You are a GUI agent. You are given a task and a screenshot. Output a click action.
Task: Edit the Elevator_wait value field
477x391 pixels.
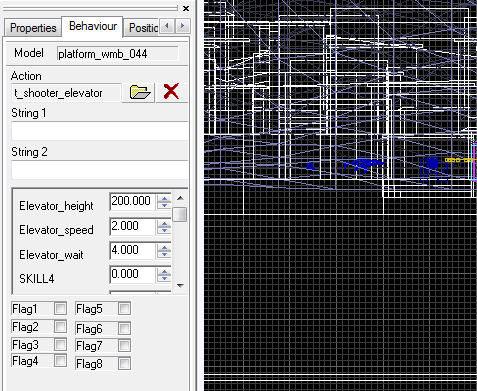[132, 250]
